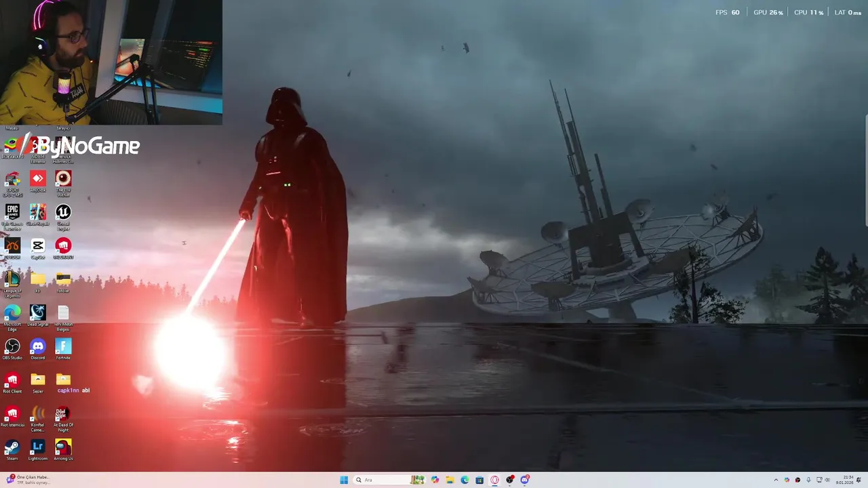Screen dimensions: 868x488
Task: Open Epic Games Launcher shortcut
Action: click(x=12, y=217)
